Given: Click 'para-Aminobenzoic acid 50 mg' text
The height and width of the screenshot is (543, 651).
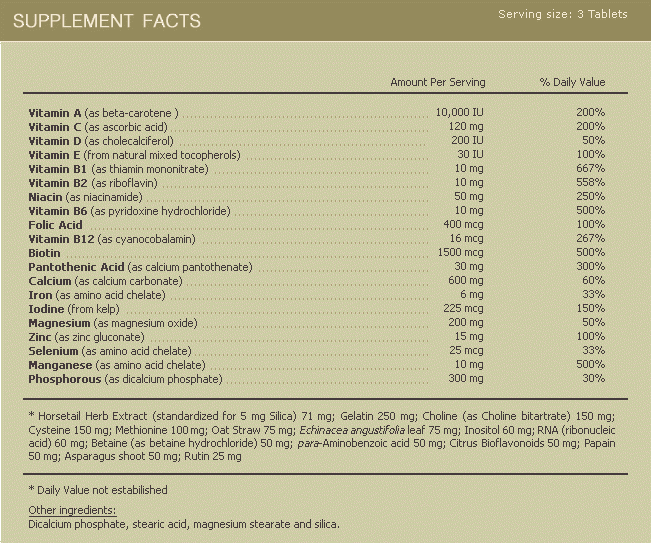Looking at the screenshot, I should (x=370, y=444).
